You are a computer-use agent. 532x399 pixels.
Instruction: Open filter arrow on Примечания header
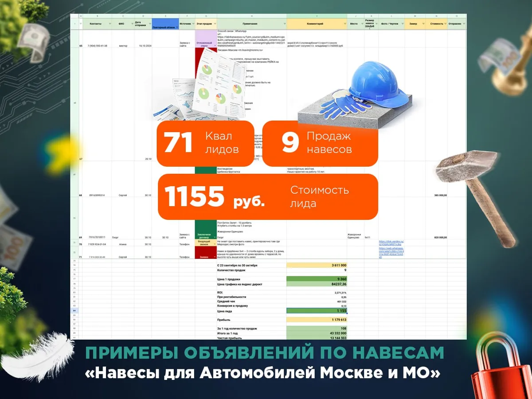click(x=284, y=23)
